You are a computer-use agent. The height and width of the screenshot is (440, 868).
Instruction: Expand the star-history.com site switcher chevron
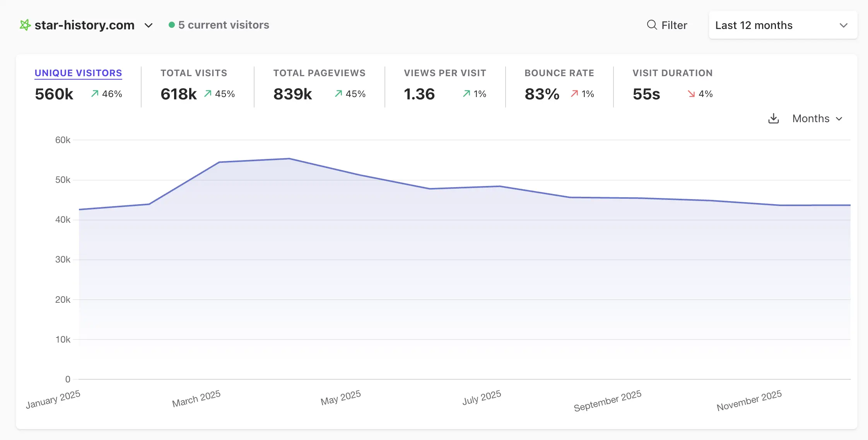pyautogui.click(x=149, y=26)
